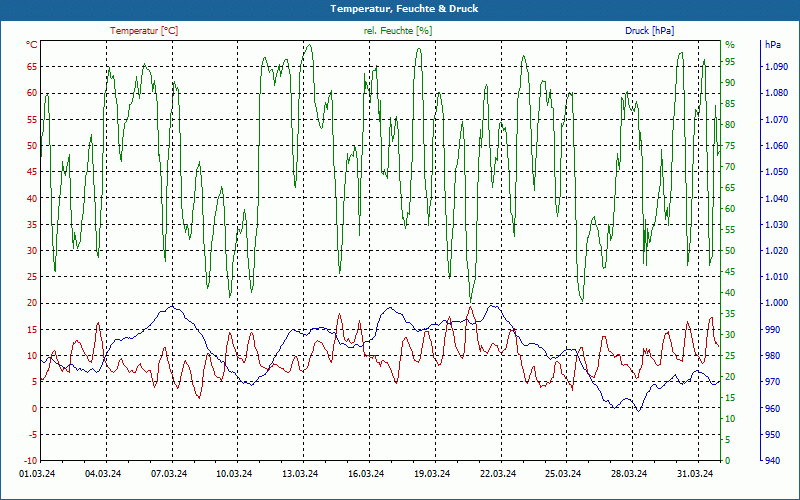Viewport: 800px width, 500px height.
Task: Click the pressure axis value '980'
Action: click(772, 356)
